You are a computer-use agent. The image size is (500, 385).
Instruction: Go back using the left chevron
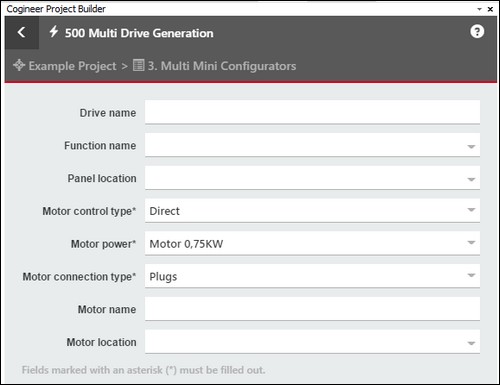coord(22,32)
